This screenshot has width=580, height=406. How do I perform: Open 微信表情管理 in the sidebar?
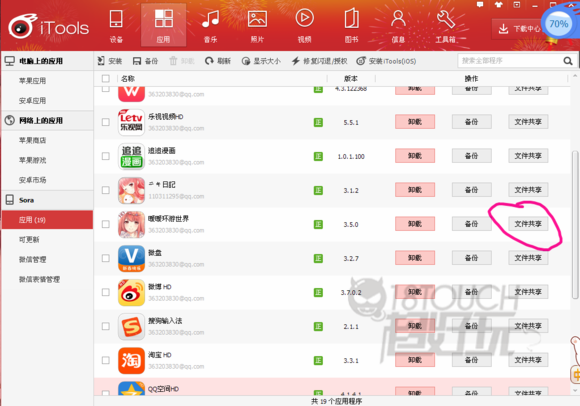39,280
